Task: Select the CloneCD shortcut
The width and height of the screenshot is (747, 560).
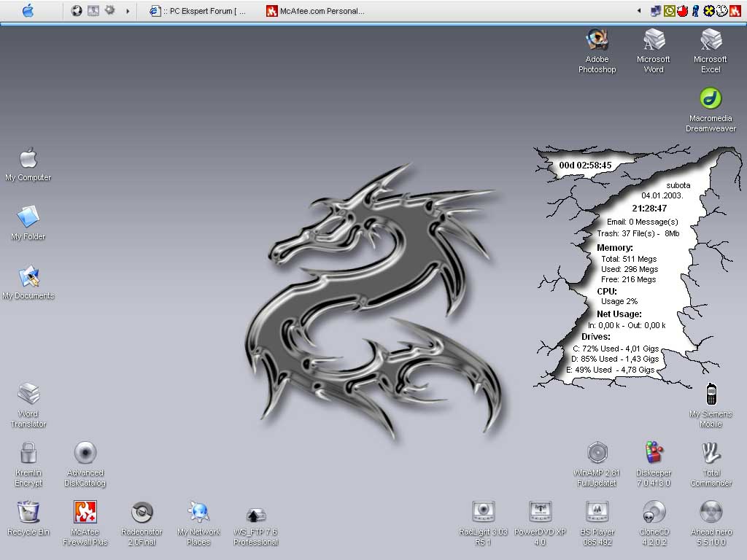Action: click(654, 512)
